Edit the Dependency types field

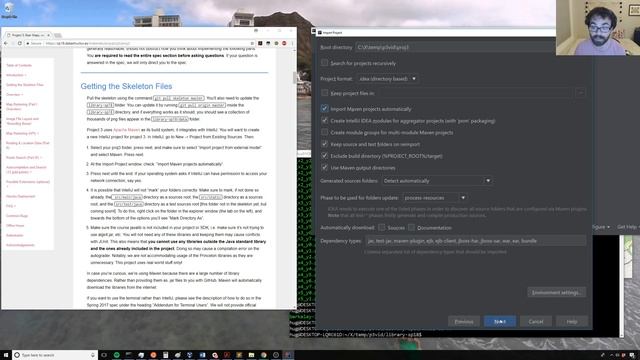476,241
